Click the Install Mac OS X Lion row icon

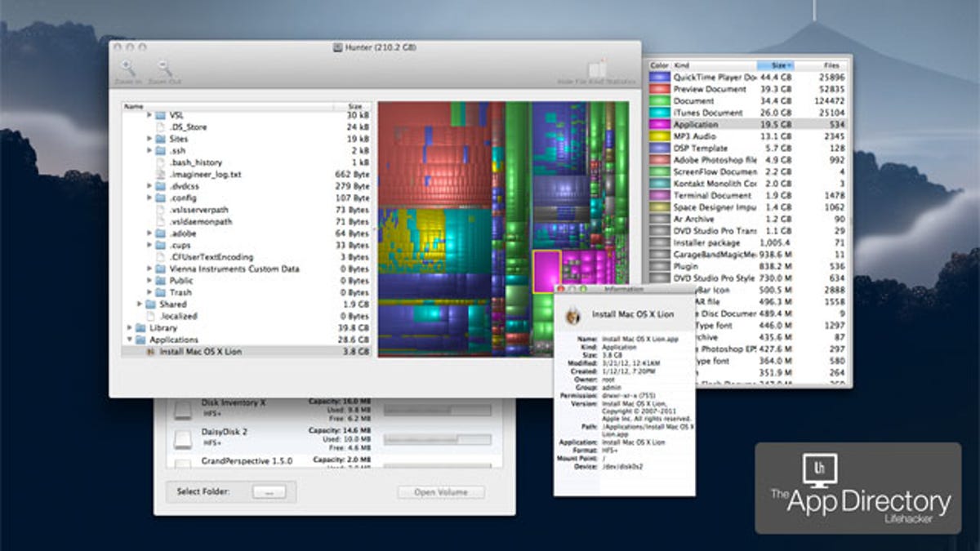tap(150, 352)
